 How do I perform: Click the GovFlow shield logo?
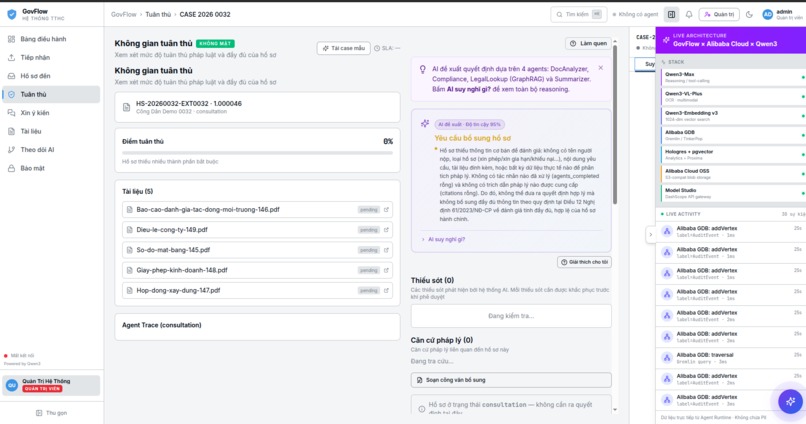(x=11, y=14)
